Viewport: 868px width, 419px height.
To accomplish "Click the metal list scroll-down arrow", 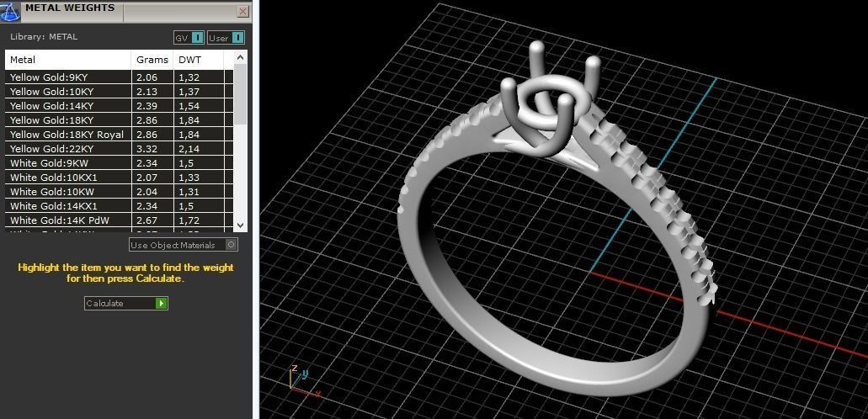I will coord(240,225).
